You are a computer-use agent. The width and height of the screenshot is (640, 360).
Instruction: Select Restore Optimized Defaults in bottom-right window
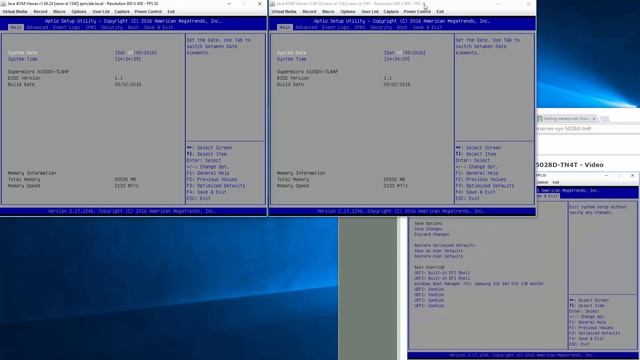click(x=444, y=246)
